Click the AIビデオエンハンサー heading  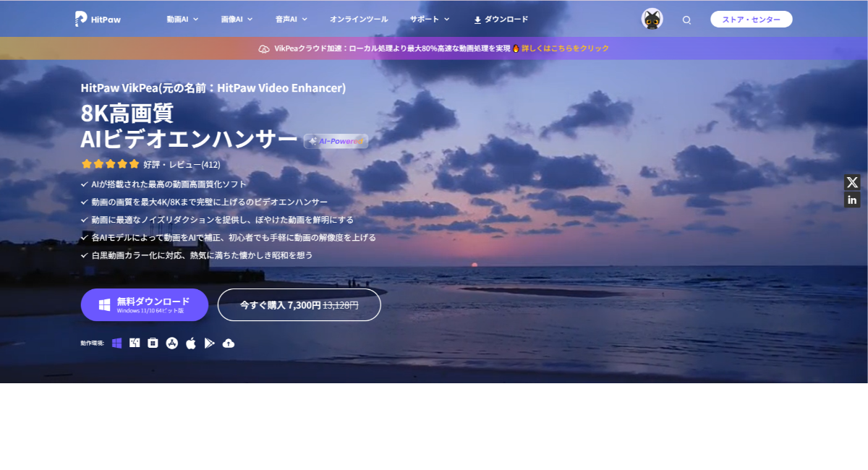[189, 140]
